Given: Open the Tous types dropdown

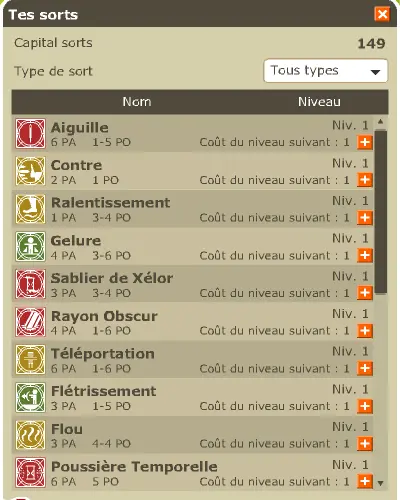Looking at the screenshot, I should [326, 71].
